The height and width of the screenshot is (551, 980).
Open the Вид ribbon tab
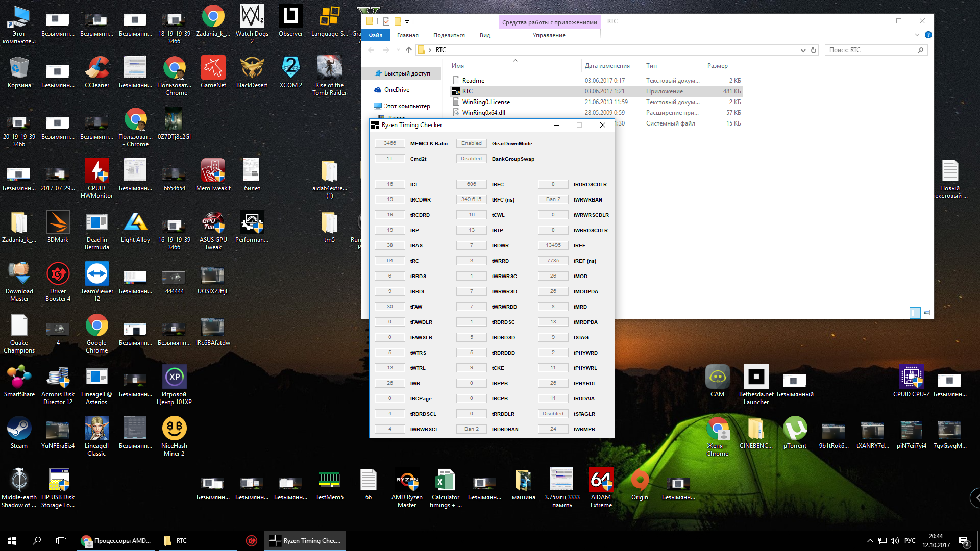484,35
